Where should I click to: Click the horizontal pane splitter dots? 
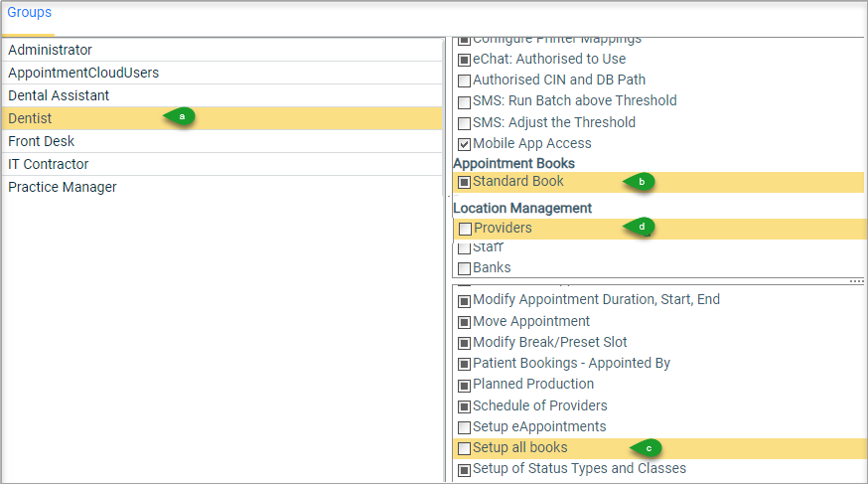pyautogui.click(x=856, y=282)
